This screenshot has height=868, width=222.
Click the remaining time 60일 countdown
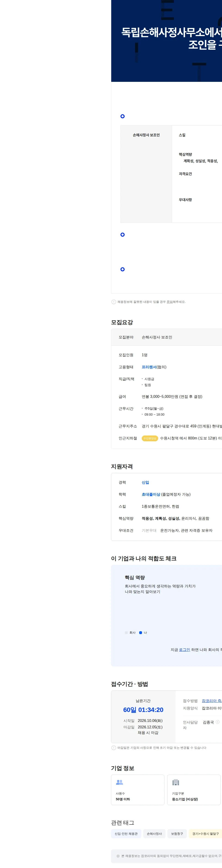143,710
